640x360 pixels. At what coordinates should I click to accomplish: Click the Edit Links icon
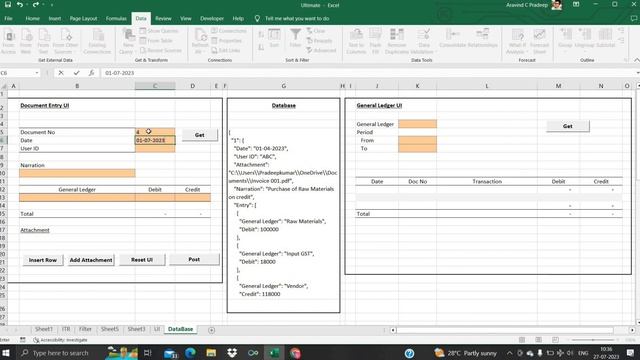[x=226, y=51]
